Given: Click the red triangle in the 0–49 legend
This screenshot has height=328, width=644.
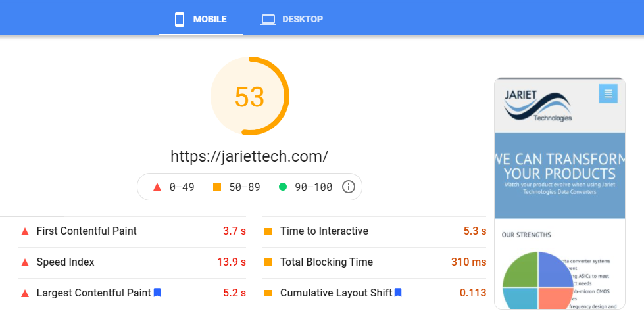Looking at the screenshot, I should pyautogui.click(x=157, y=187).
